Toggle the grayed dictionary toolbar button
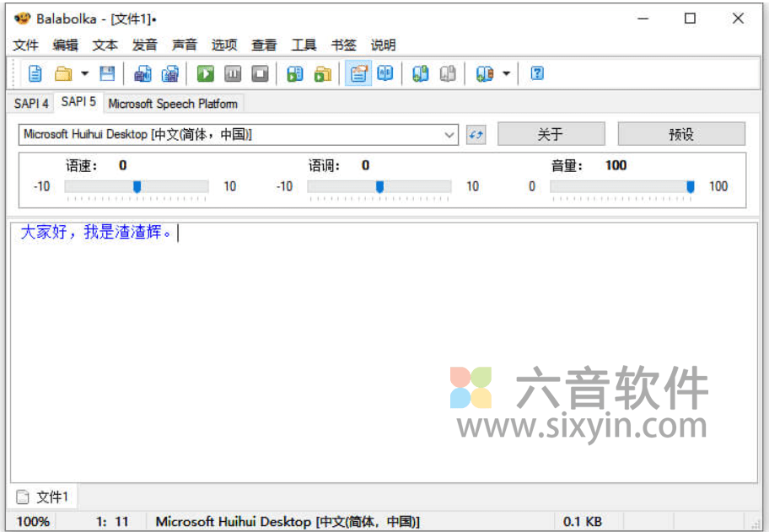 pyautogui.click(x=447, y=73)
